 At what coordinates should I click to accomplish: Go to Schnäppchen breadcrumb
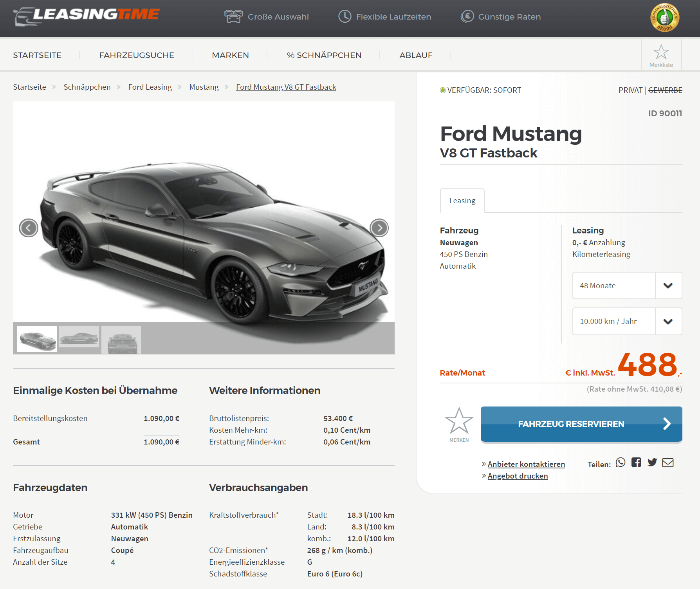87,87
